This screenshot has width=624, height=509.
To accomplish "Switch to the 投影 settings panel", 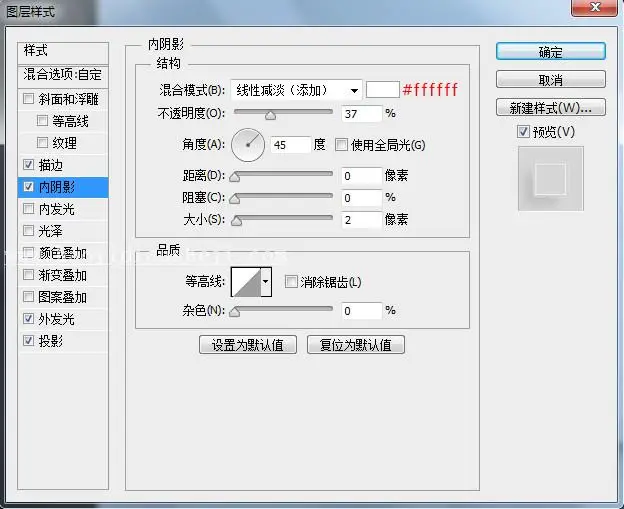I will tap(51, 341).
